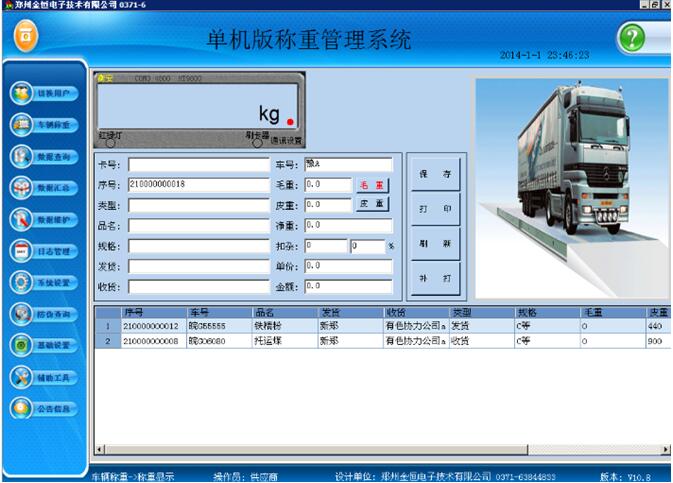This screenshot has width=673, height=483.
Task: Open 辅助工具 with the wrench icon
Action: coord(44,377)
